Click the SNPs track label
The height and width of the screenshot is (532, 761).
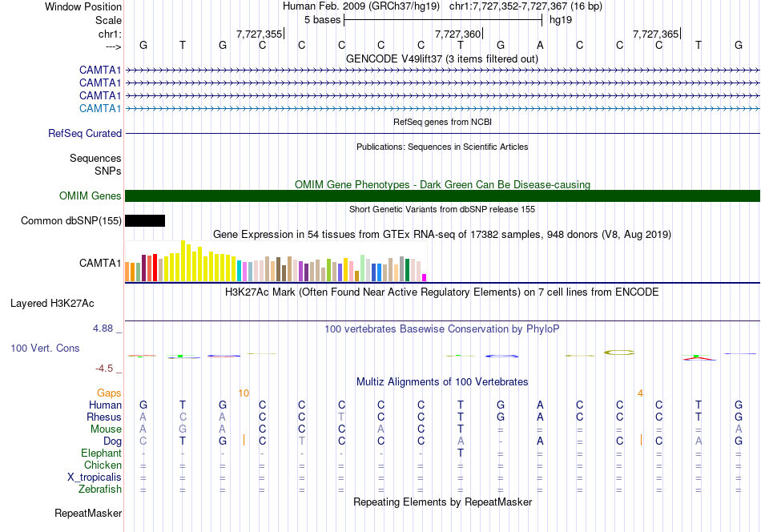108,171
